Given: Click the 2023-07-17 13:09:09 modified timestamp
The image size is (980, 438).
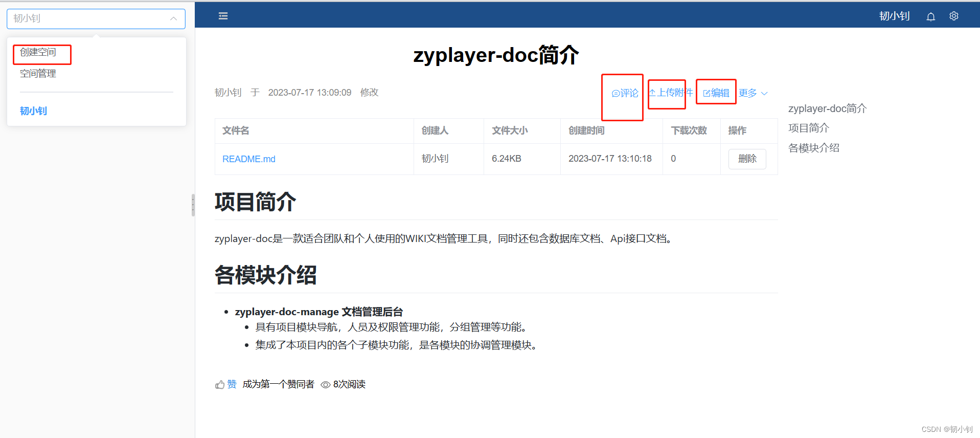Looking at the screenshot, I should (310, 93).
